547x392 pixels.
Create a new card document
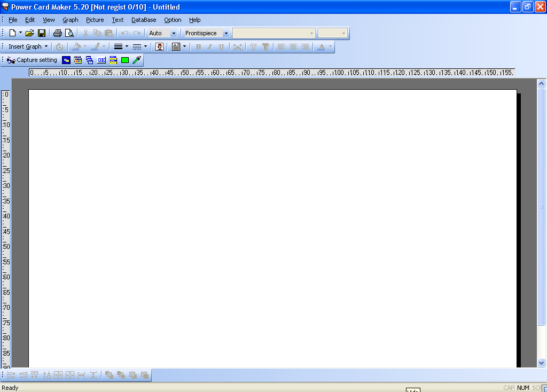[x=13, y=33]
